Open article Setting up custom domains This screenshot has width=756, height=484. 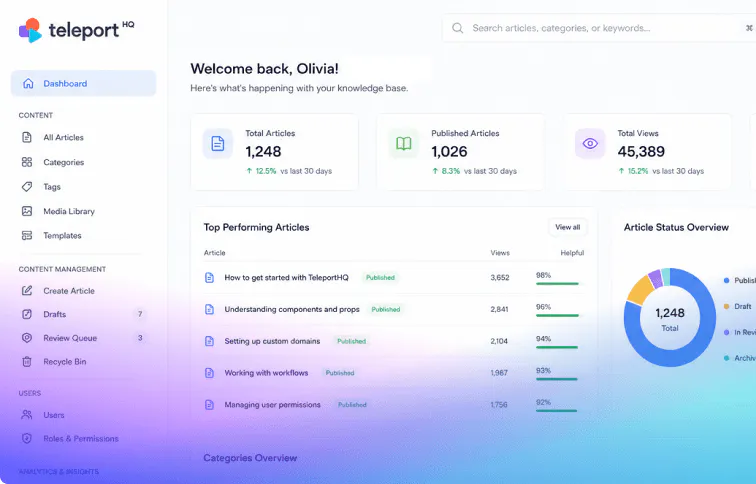click(272, 341)
